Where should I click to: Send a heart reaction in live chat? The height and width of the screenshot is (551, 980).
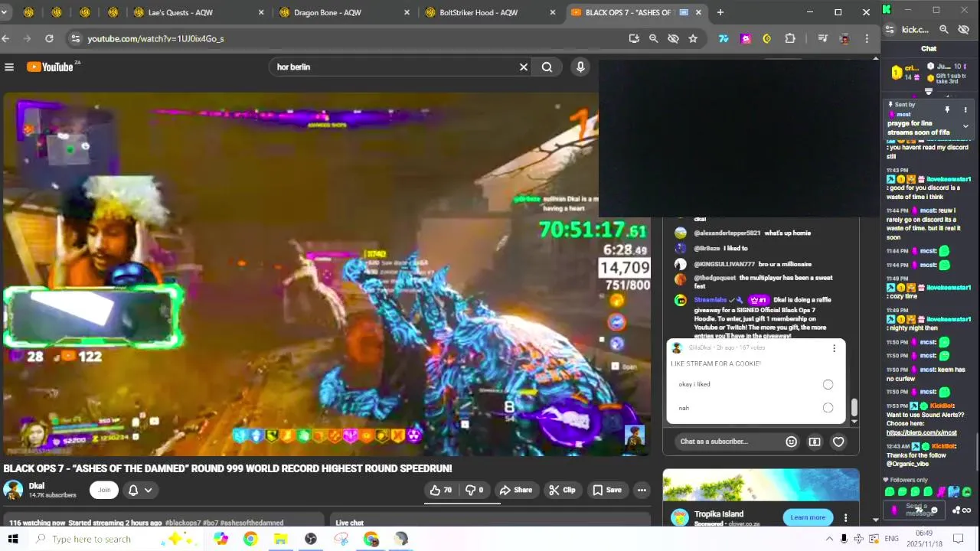click(838, 442)
